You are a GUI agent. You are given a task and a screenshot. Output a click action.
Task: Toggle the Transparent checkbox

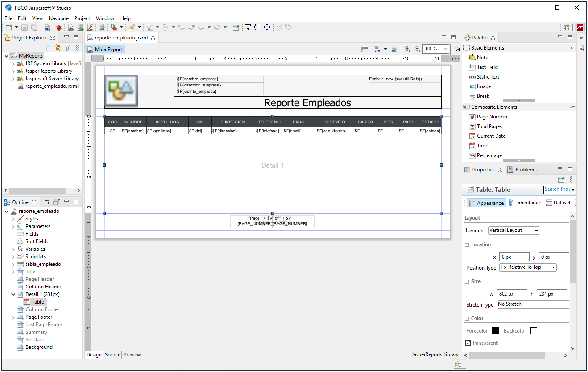[x=468, y=343]
